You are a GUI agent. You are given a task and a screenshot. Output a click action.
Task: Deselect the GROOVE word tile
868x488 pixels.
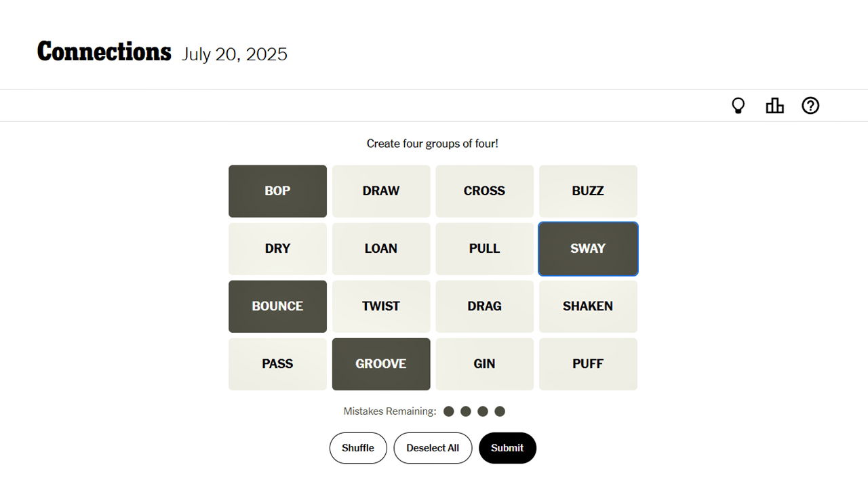pyautogui.click(x=381, y=364)
